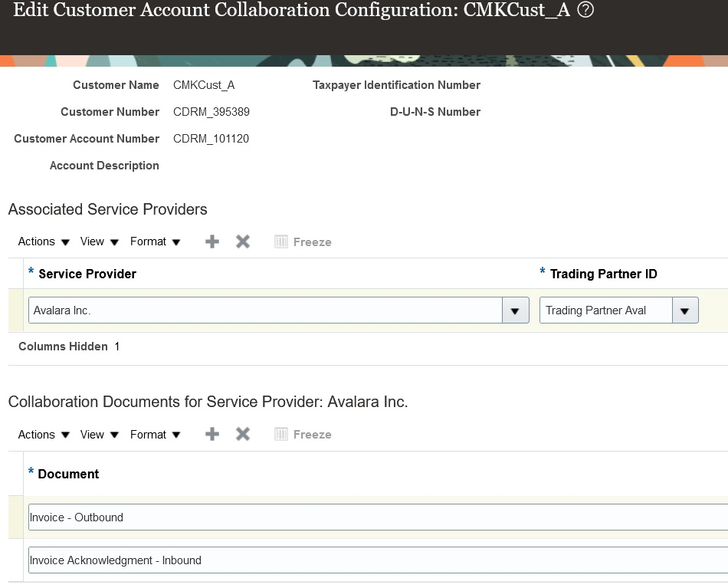Delete the selected service provider row

242,241
